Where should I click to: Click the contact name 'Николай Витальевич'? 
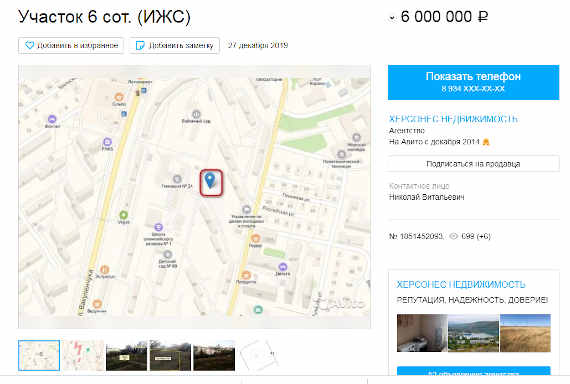coord(426,197)
